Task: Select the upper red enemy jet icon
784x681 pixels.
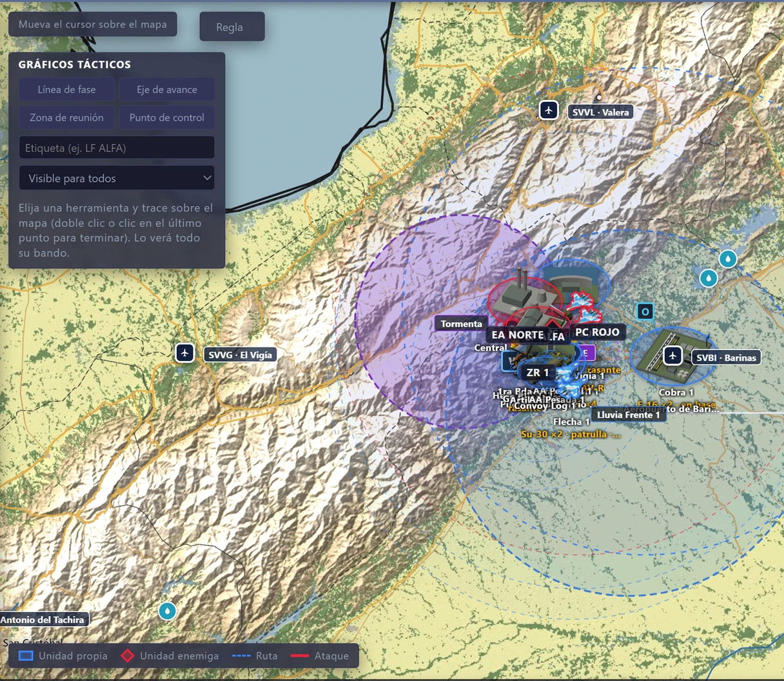Action: click(582, 300)
